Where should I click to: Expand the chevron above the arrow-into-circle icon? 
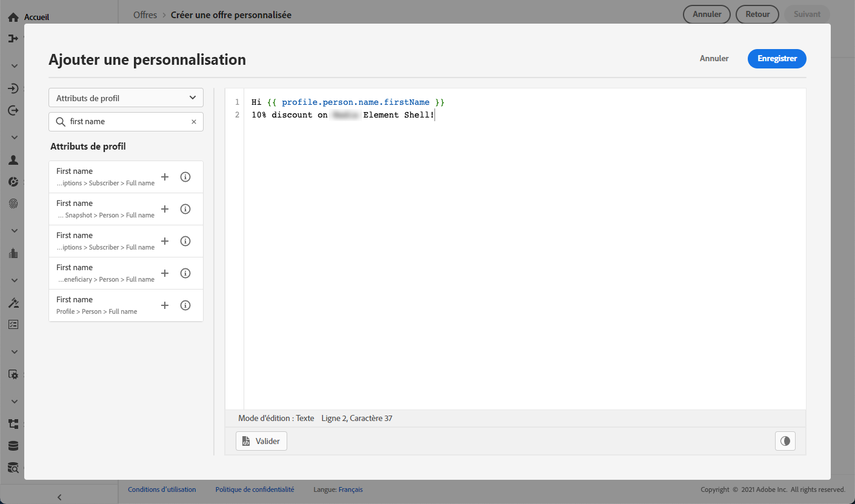click(15, 66)
